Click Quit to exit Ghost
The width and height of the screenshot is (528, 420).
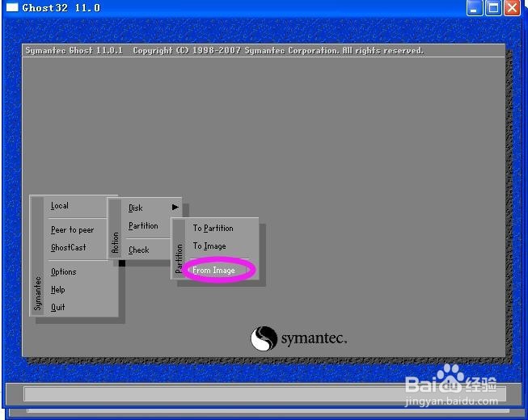57,308
